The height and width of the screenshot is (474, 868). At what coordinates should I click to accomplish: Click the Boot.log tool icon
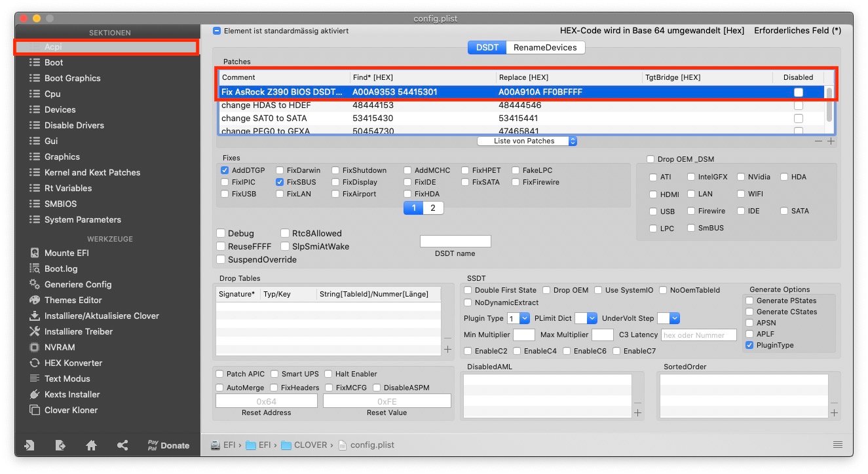(x=34, y=269)
